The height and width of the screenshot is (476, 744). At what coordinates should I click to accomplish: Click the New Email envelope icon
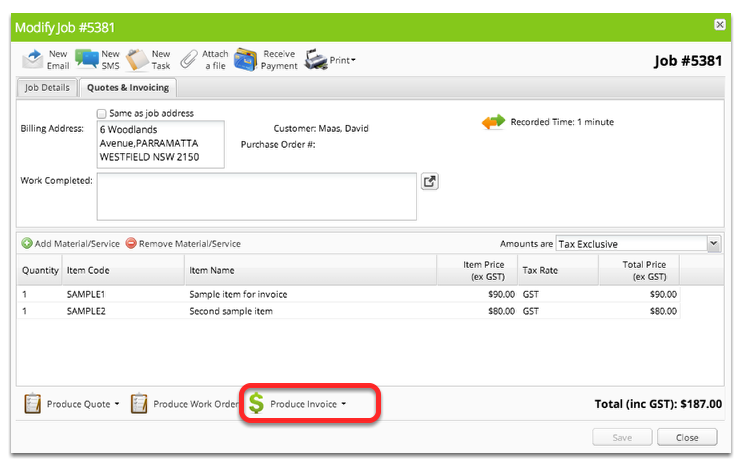point(33,60)
